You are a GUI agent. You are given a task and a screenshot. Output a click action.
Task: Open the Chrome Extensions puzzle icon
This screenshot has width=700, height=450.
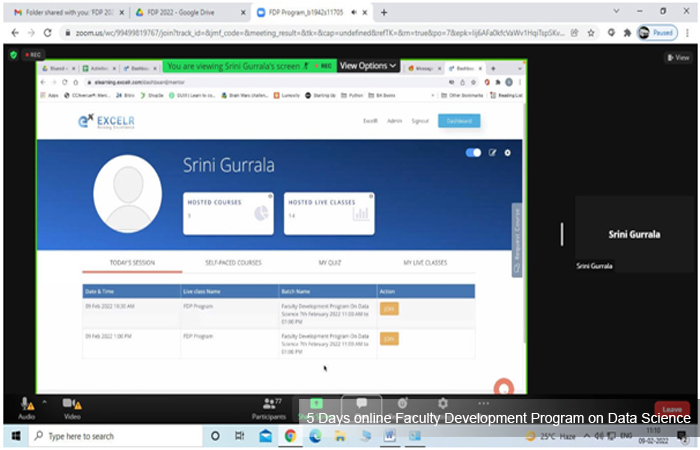627,33
